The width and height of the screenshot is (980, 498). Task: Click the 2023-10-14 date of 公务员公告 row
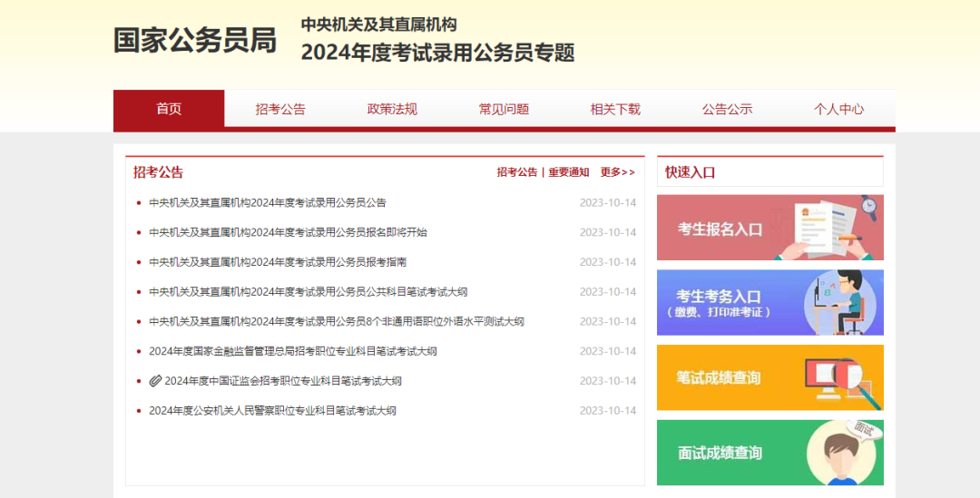tap(608, 202)
